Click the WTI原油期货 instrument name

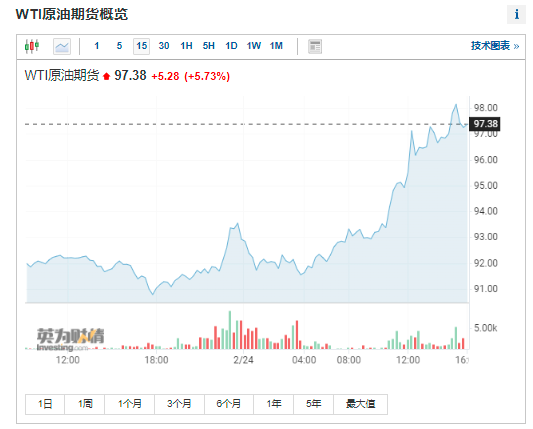[62, 75]
